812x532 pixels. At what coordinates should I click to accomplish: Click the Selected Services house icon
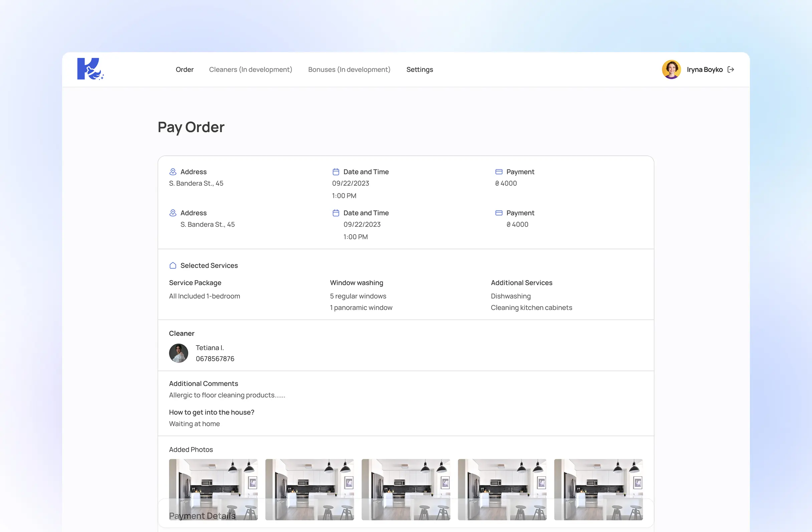point(173,266)
